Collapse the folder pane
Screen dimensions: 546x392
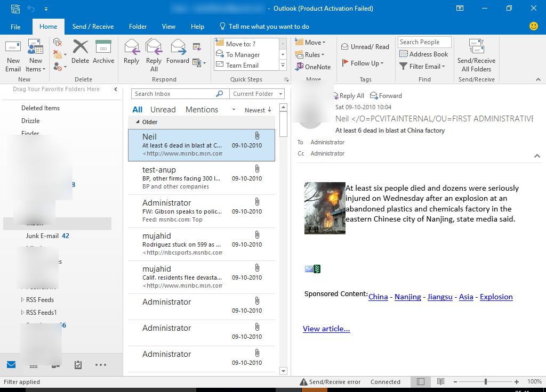(116, 89)
